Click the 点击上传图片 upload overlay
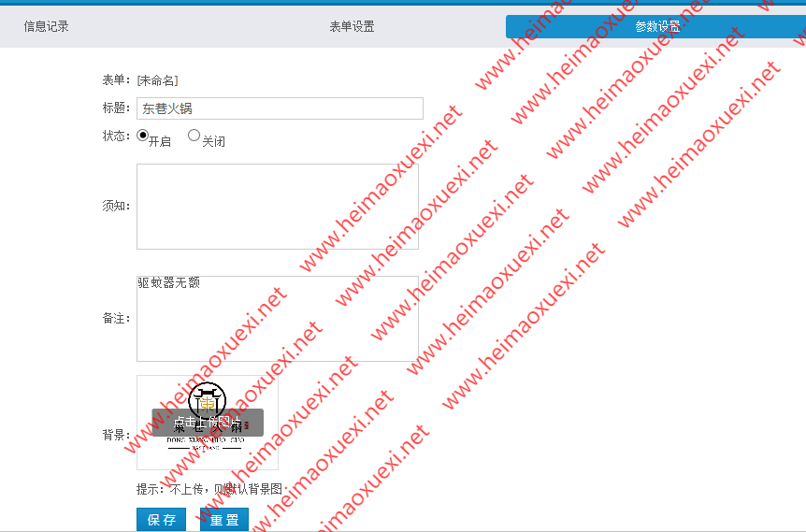The height and width of the screenshot is (532, 806). (x=208, y=422)
